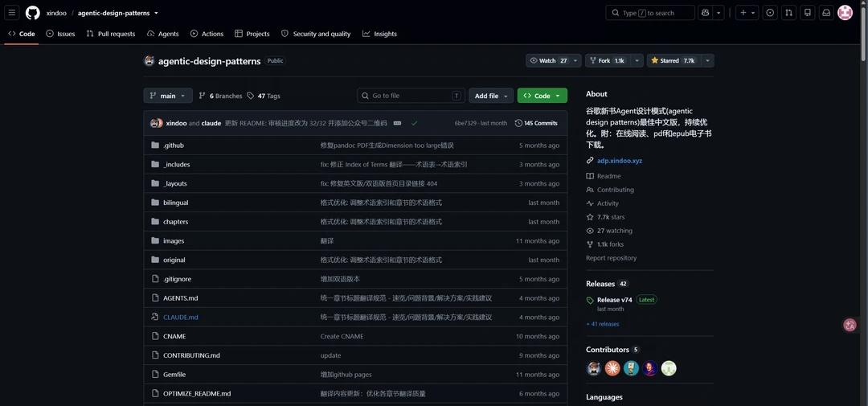This screenshot has width=868, height=406.
Task: Open the issues icon in header
Action: tap(769, 13)
